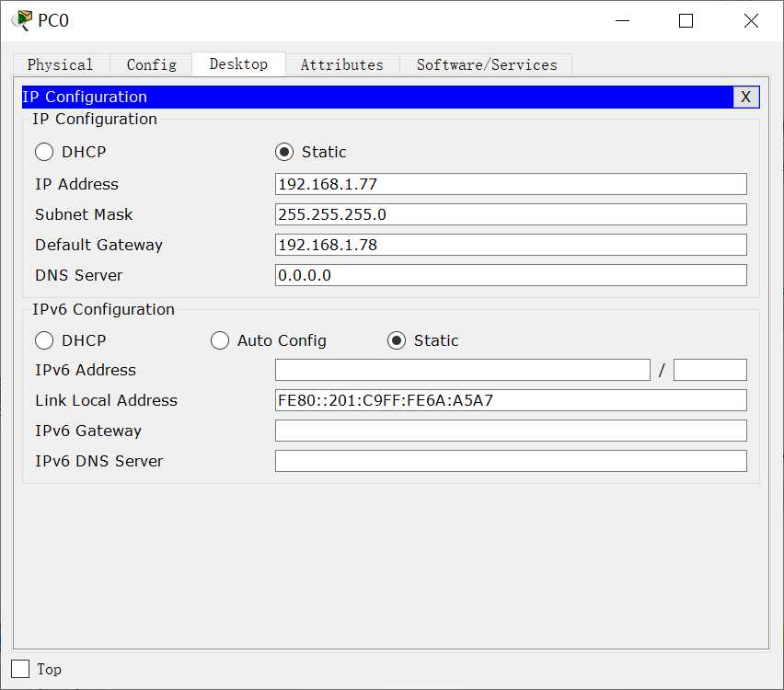Click the IPv6 prefix length box

coord(710,370)
